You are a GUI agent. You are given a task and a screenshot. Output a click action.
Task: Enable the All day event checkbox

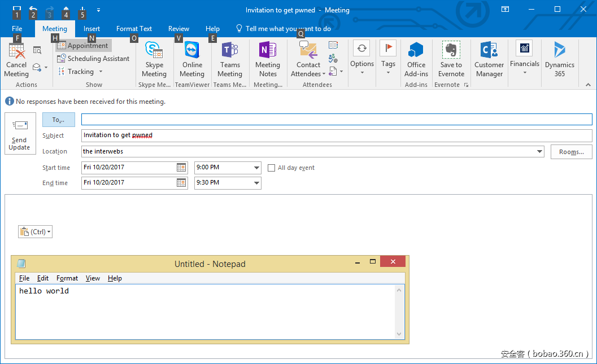(272, 168)
